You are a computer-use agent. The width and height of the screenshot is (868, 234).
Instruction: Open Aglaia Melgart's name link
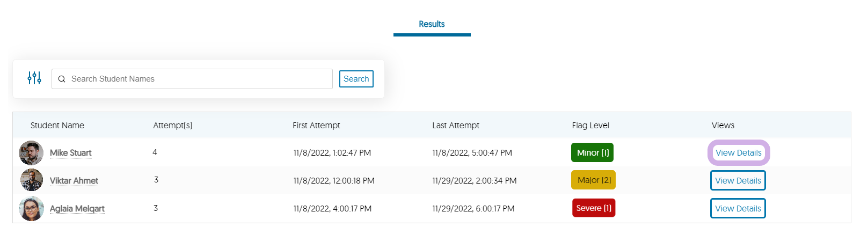click(x=77, y=209)
